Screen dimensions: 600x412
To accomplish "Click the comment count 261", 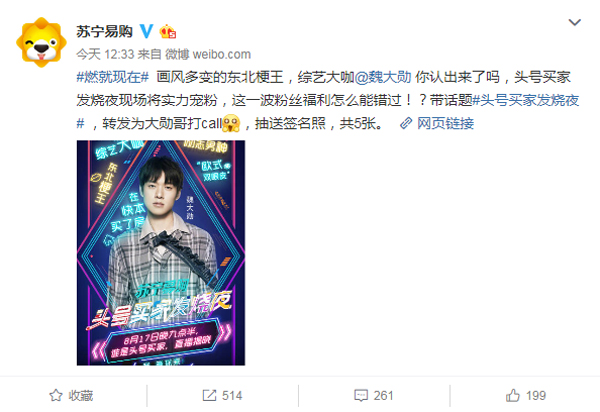I will (x=383, y=395).
